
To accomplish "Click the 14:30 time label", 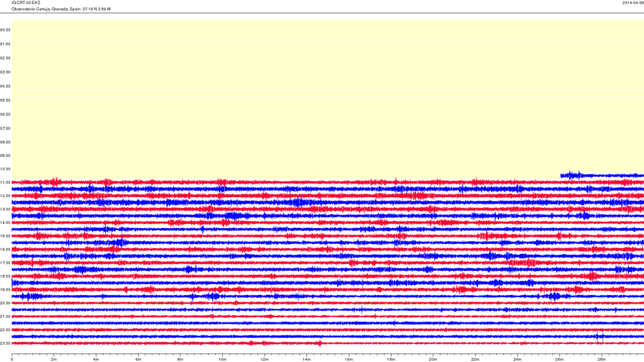I will pos(5,223).
